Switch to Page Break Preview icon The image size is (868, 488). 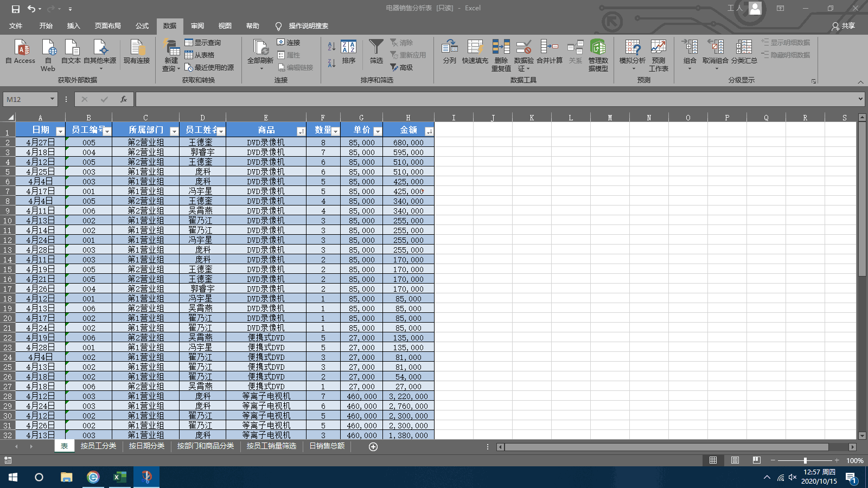(x=757, y=460)
